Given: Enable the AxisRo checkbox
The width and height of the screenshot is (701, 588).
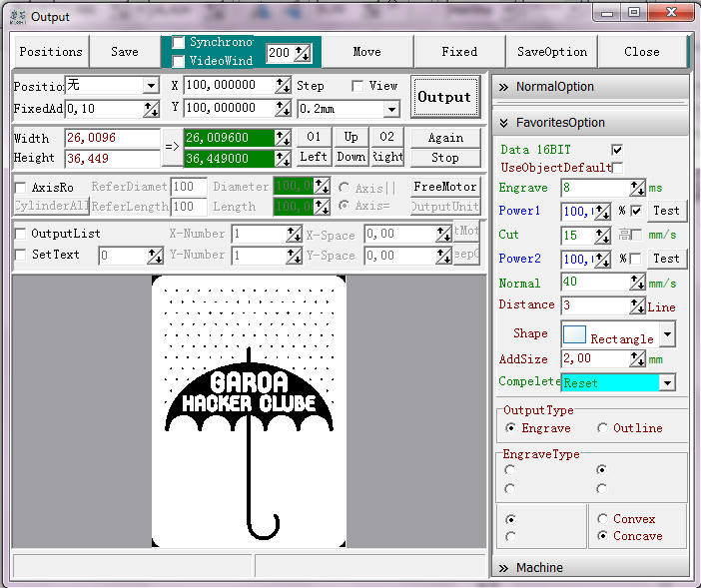Looking at the screenshot, I should (21, 188).
